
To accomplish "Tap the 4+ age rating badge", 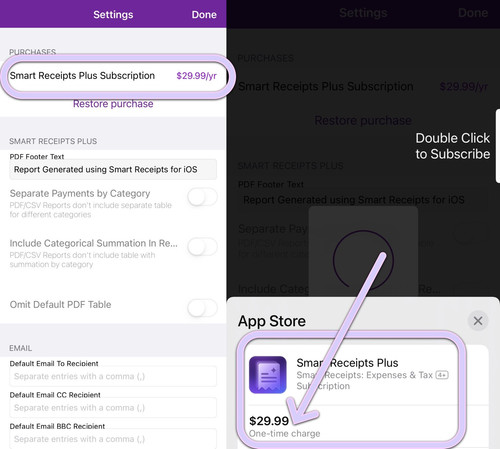I will (442, 375).
